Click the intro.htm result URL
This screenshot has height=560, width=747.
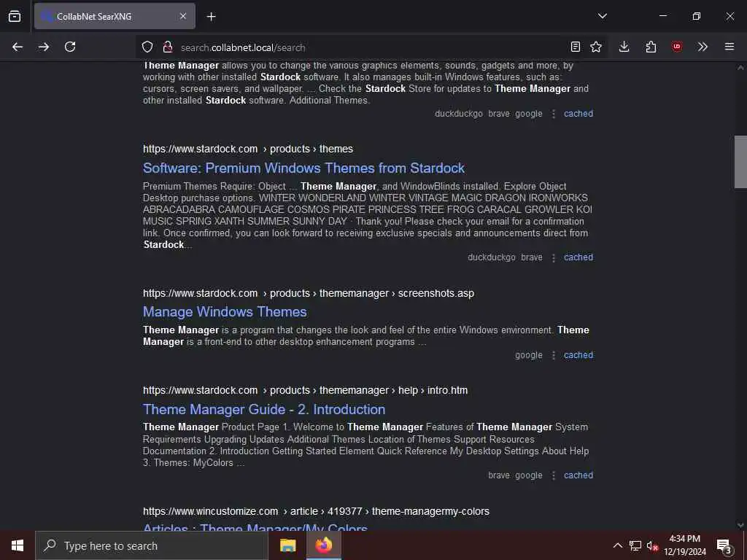click(x=306, y=391)
